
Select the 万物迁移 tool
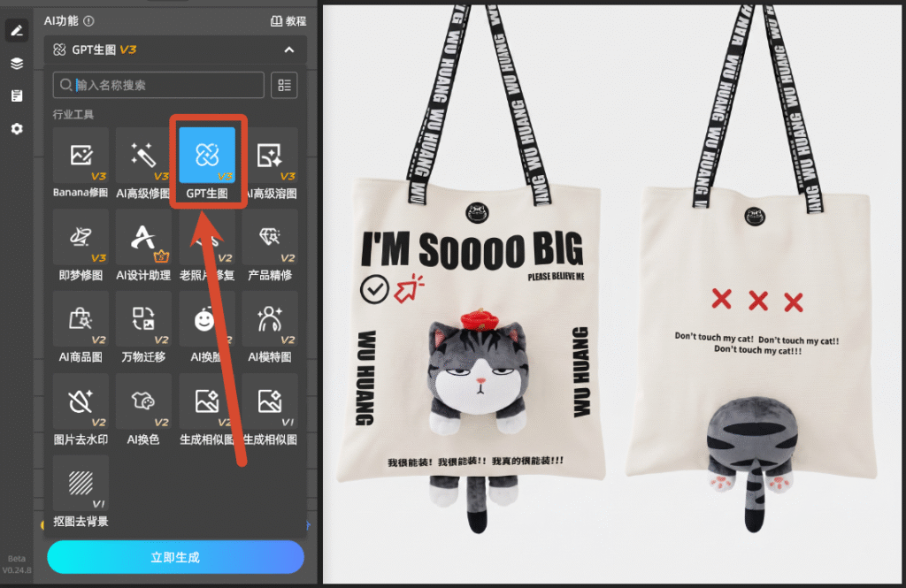tap(143, 327)
